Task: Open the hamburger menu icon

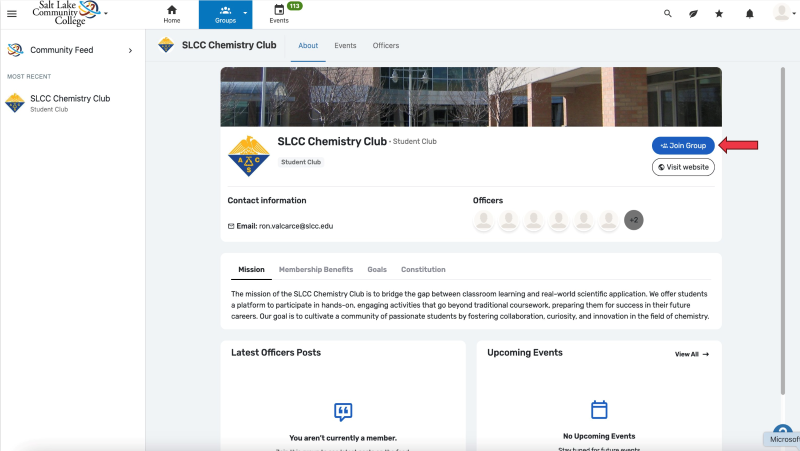Action: point(12,14)
